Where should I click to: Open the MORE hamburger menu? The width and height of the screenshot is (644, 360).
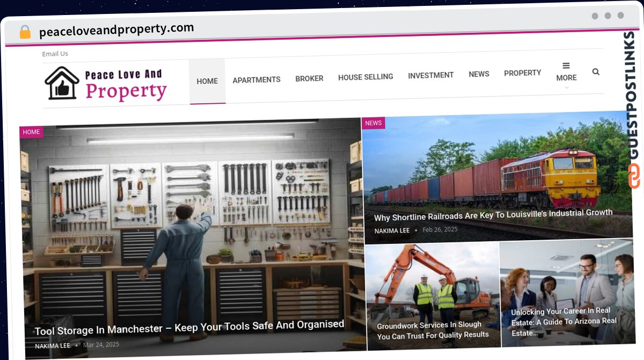pyautogui.click(x=566, y=72)
